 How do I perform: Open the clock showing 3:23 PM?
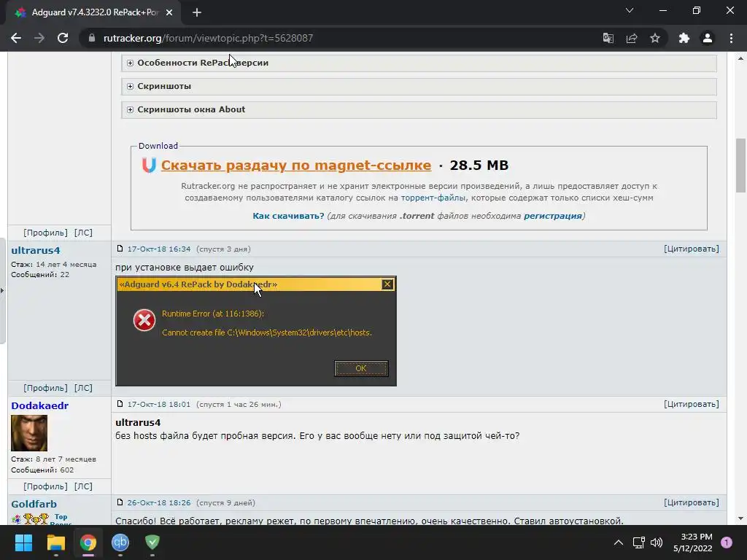[x=693, y=542]
